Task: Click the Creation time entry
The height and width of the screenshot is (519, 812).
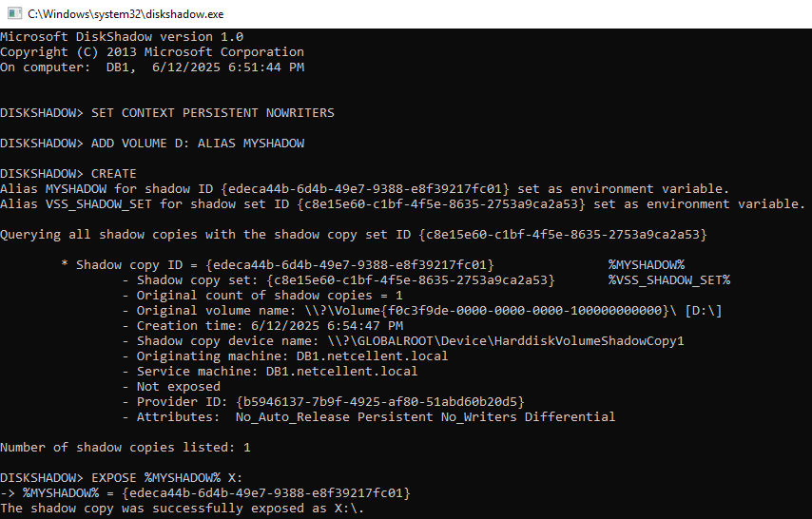Action: pos(262,326)
